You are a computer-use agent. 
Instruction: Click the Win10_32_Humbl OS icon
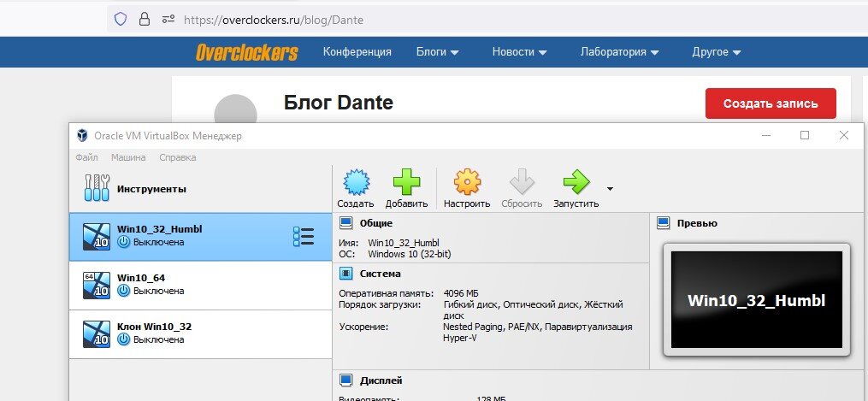97,237
